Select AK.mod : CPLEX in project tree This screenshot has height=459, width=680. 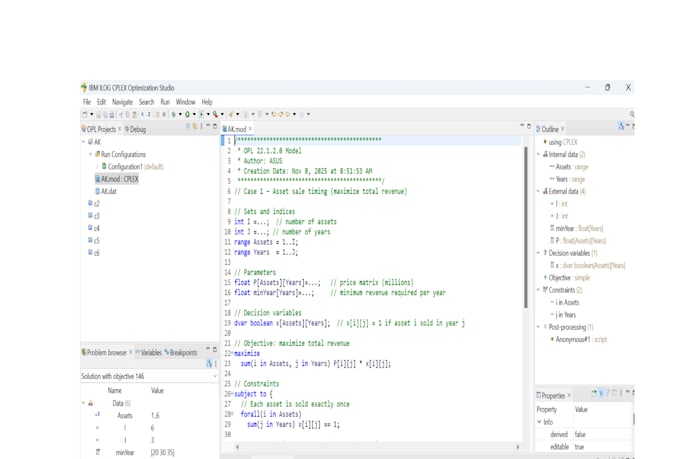[x=117, y=179]
